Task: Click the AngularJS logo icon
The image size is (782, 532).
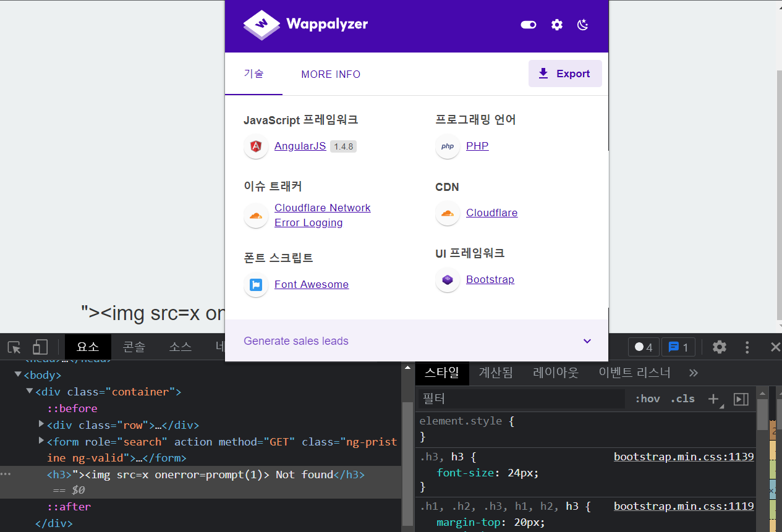Action: coord(255,146)
